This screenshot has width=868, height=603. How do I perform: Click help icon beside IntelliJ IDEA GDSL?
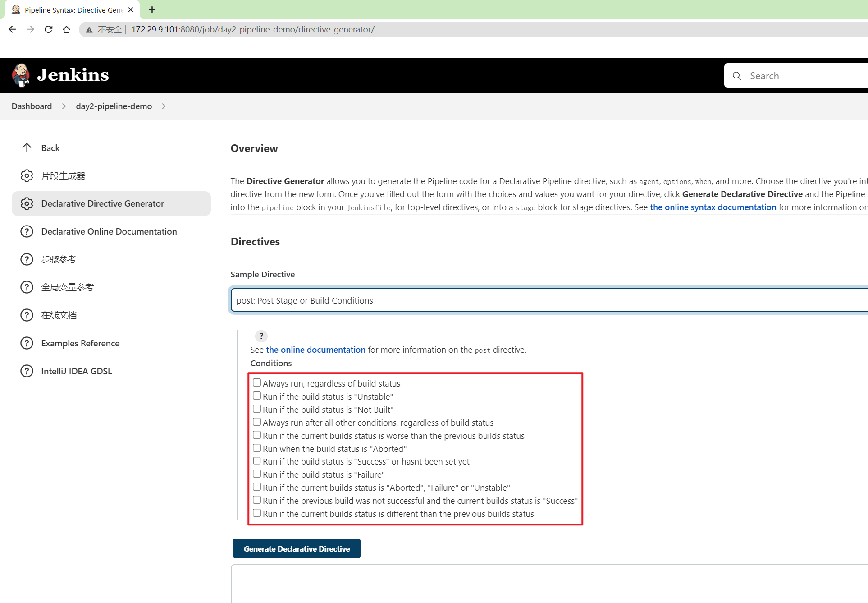(x=27, y=371)
